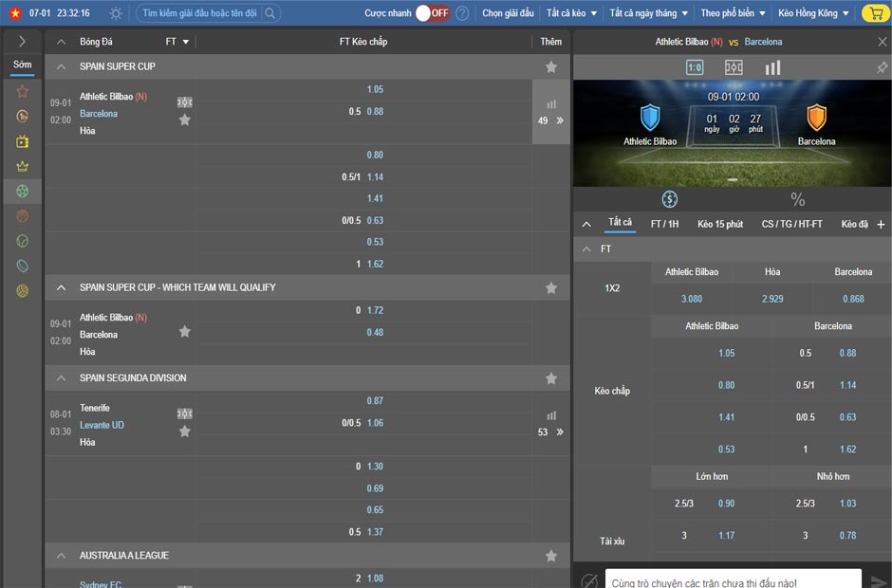892x588 pixels.
Task: Collapse the AUSTRALIA A LEAGUE chevron
Action: [x=61, y=556]
